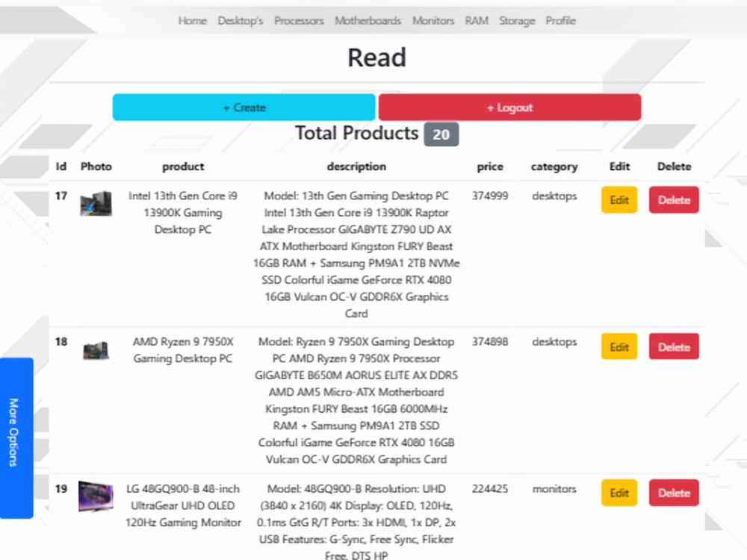Click the 'Total Products' heading text
Viewport: 747px width, 560px height.
point(356,133)
